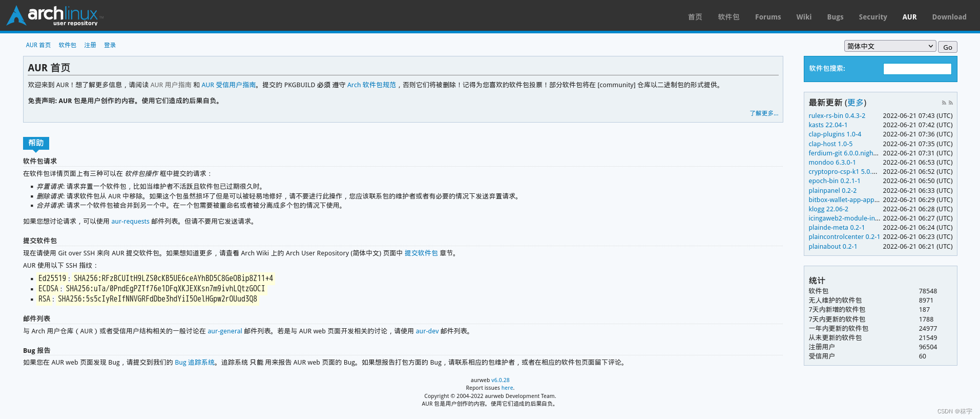980x419 pixels.
Task: Go to Forums in the top navigation
Action: [768, 17]
